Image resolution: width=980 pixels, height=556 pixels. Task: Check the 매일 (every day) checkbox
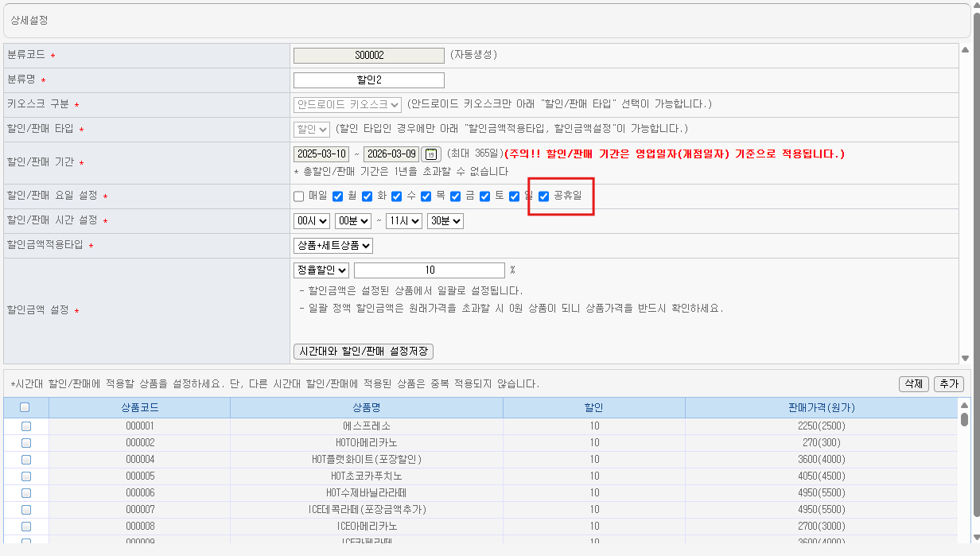click(299, 196)
